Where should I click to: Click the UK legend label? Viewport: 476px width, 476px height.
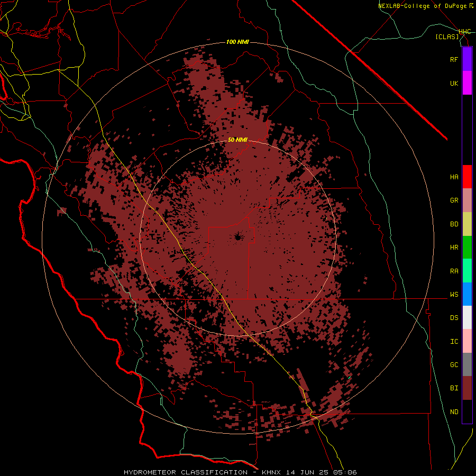[454, 83]
